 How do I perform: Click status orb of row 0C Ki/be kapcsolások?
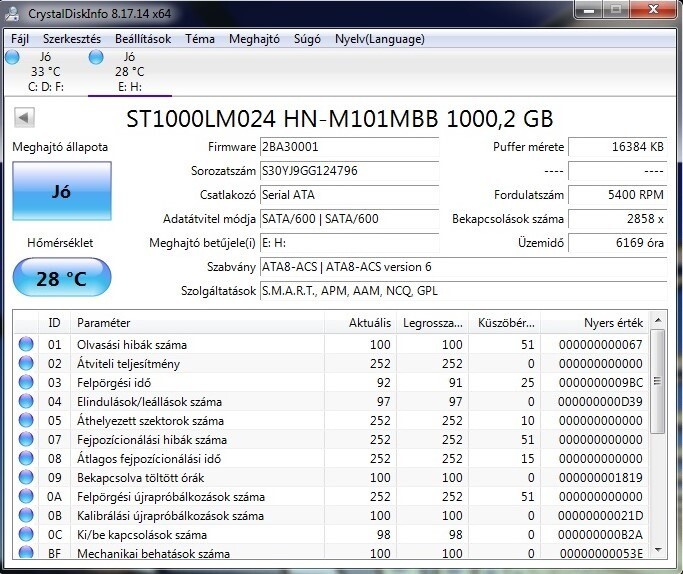click(26, 534)
